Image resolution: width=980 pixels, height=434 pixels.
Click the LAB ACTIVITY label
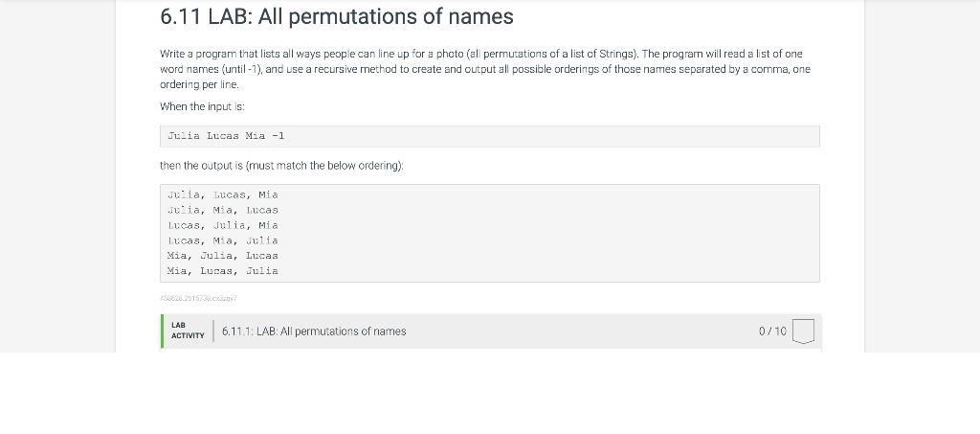tap(188, 331)
